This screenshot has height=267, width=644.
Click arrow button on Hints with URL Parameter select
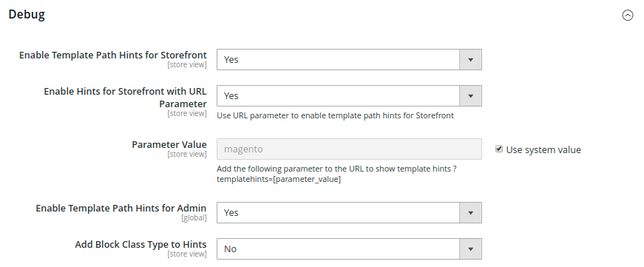pos(470,95)
